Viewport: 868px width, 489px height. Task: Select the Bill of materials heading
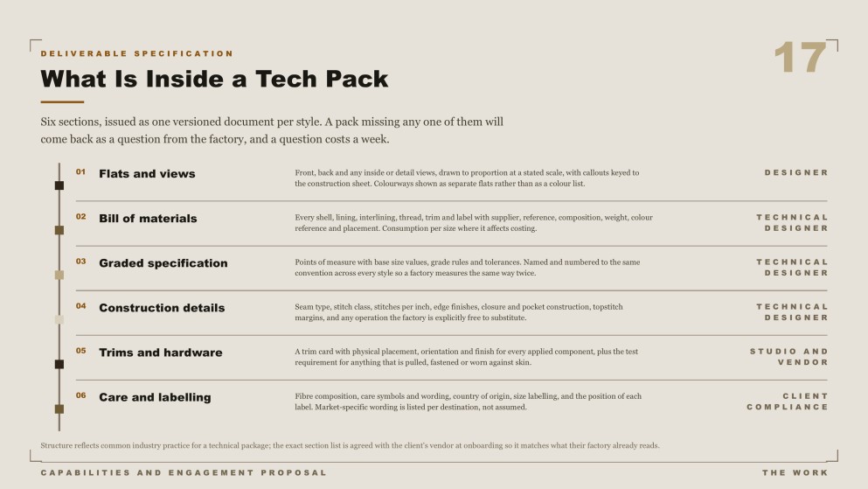coord(148,219)
